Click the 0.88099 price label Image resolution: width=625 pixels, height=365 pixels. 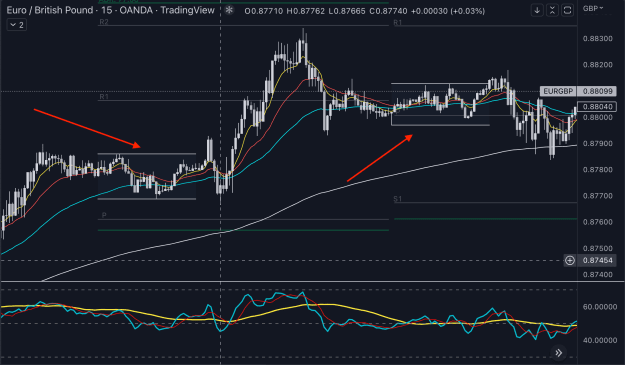coord(597,91)
